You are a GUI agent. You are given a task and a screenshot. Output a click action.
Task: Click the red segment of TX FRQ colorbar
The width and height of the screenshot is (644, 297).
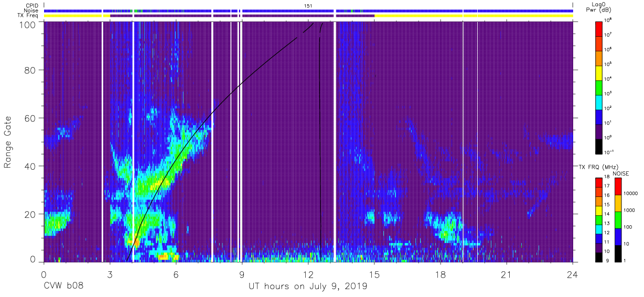(599, 183)
